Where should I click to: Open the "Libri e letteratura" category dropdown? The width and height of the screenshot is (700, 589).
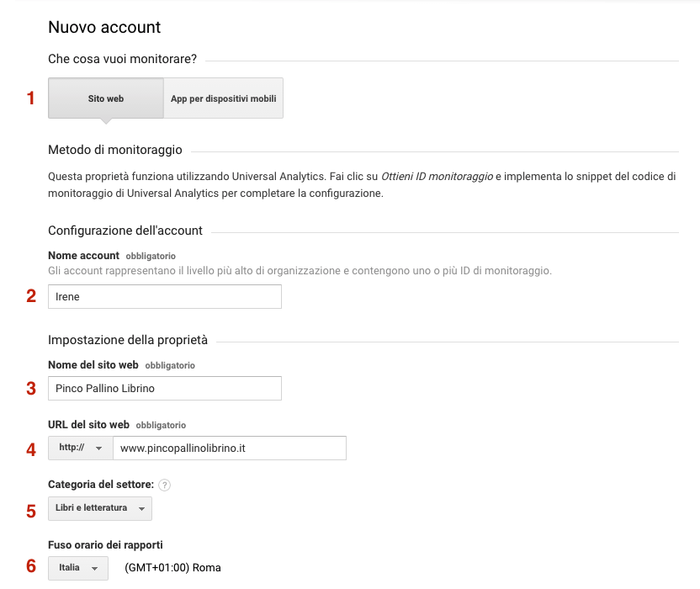point(99,508)
